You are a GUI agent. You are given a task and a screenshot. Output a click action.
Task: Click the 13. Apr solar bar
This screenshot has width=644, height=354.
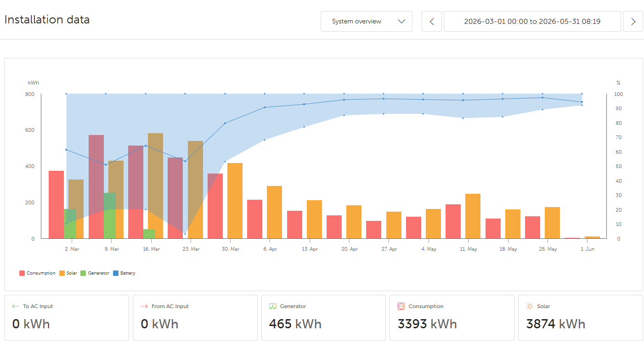click(x=314, y=219)
